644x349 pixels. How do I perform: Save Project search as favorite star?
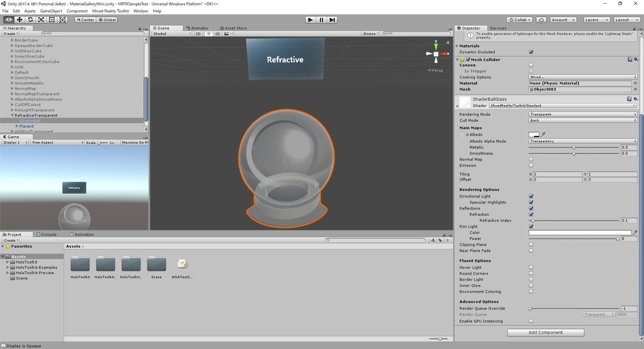point(446,241)
